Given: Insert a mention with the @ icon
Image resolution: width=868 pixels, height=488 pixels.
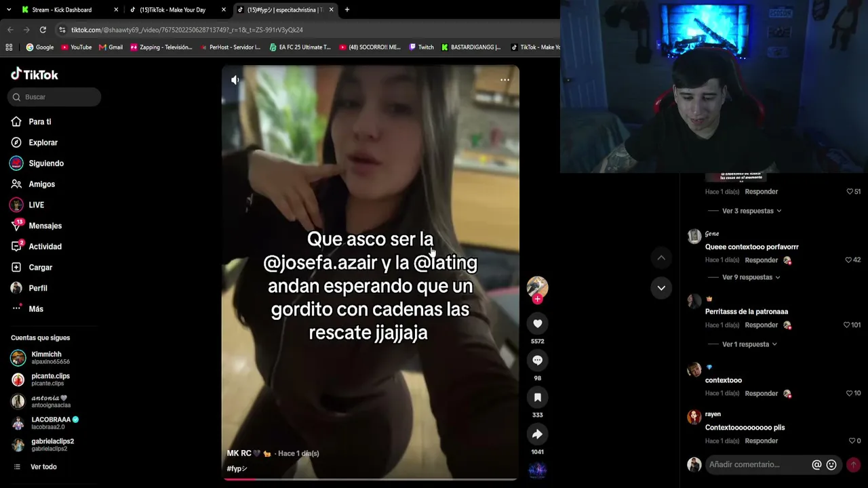Looking at the screenshot, I should click(816, 465).
